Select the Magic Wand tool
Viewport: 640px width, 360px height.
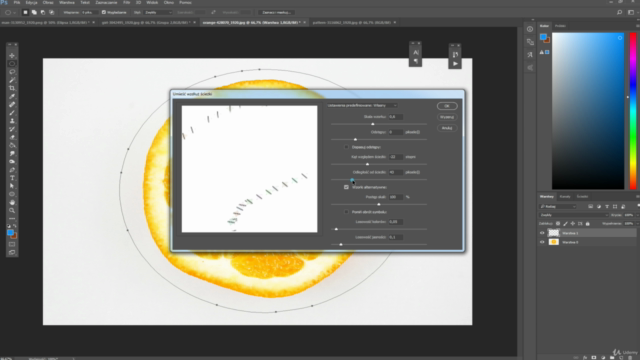click(x=12, y=80)
